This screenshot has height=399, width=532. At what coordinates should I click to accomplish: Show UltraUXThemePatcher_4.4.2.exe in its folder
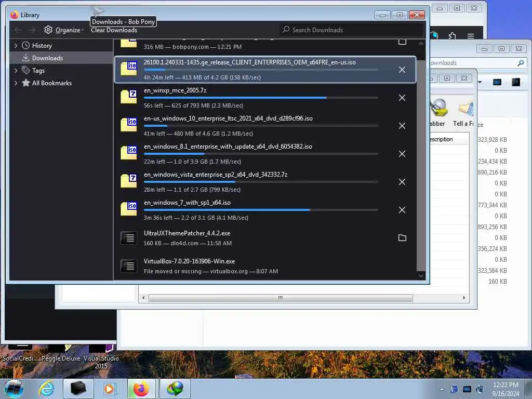tap(402, 238)
